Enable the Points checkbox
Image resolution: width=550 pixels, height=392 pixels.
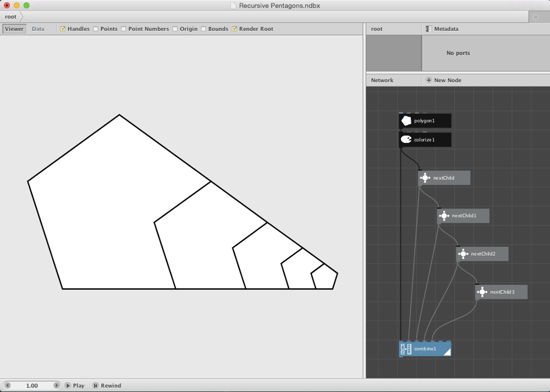[x=95, y=29]
